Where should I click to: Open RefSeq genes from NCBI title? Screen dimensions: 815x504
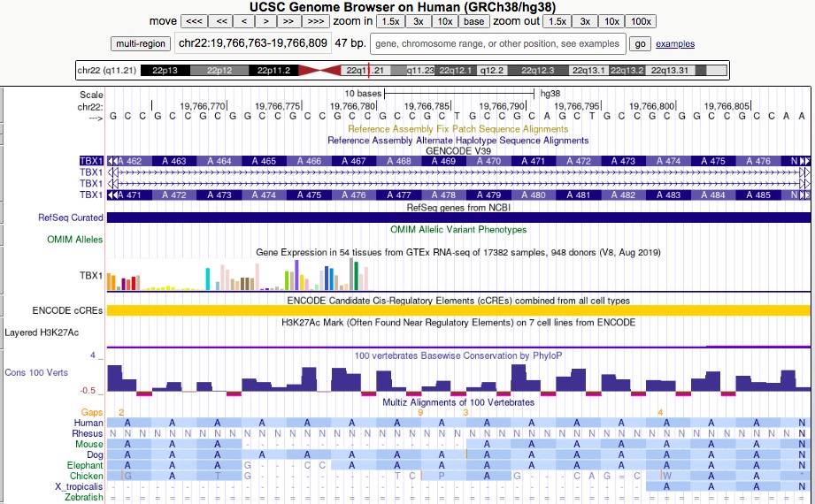457,207
